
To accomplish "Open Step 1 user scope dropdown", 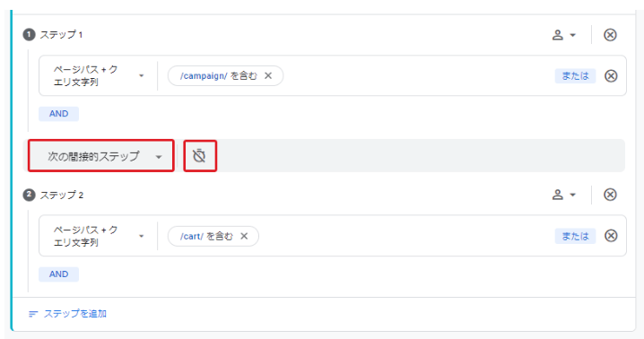I will click(x=563, y=35).
